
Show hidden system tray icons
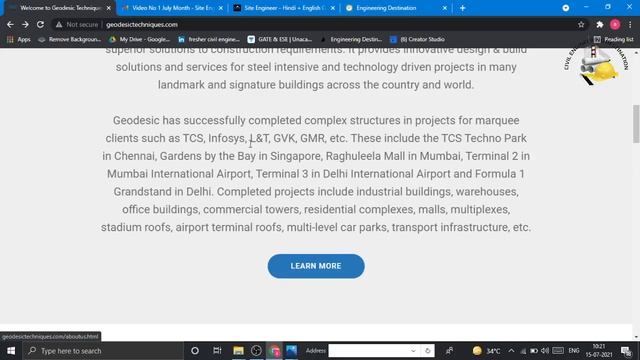click(x=511, y=351)
